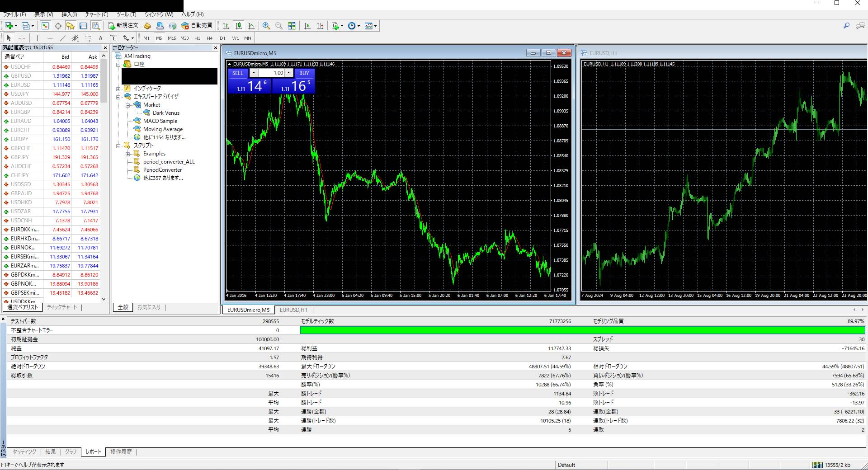Zoom out on the chart
This screenshot has height=470, width=868.
(x=279, y=26)
